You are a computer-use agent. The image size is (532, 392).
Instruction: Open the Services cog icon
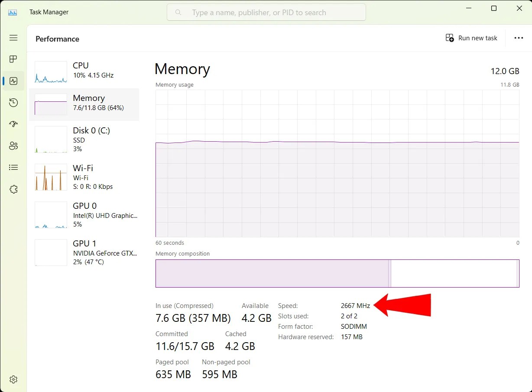click(x=13, y=189)
